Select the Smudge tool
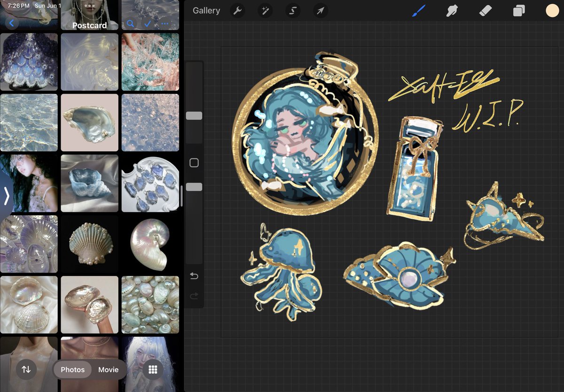564x392 pixels. (452, 10)
